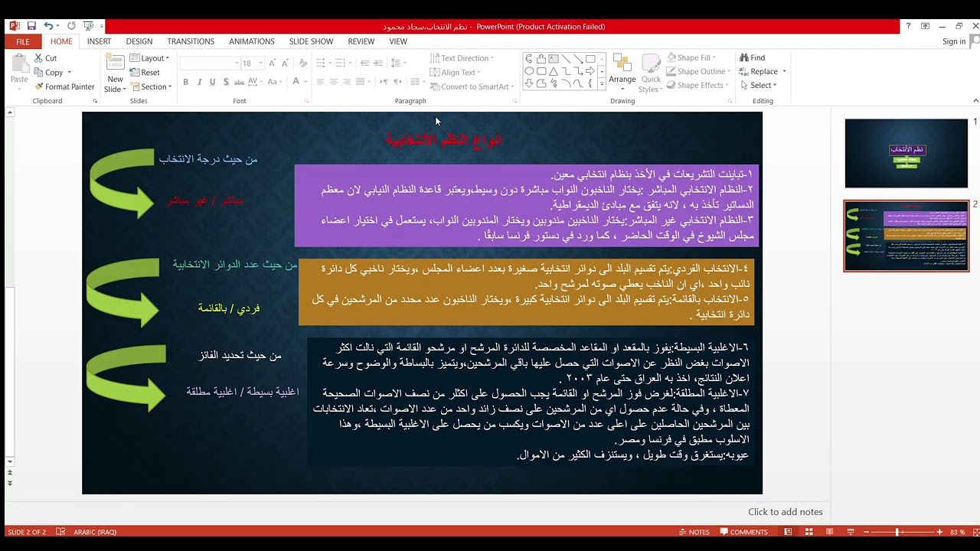The width and height of the screenshot is (980, 551).
Task: Toggle NOTES pane button in status bar
Action: coord(694,532)
